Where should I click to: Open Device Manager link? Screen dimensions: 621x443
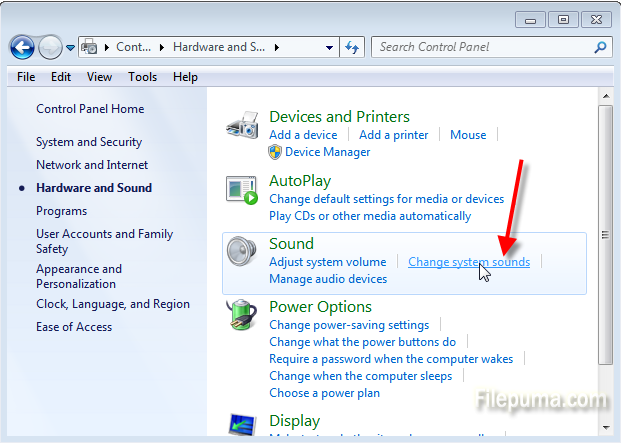coord(327,152)
